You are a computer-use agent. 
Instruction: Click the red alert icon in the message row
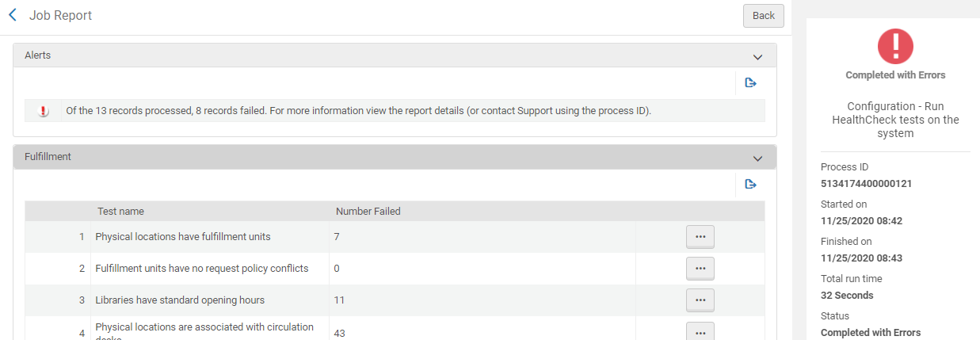pyautogui.click(x=44, y=111)
